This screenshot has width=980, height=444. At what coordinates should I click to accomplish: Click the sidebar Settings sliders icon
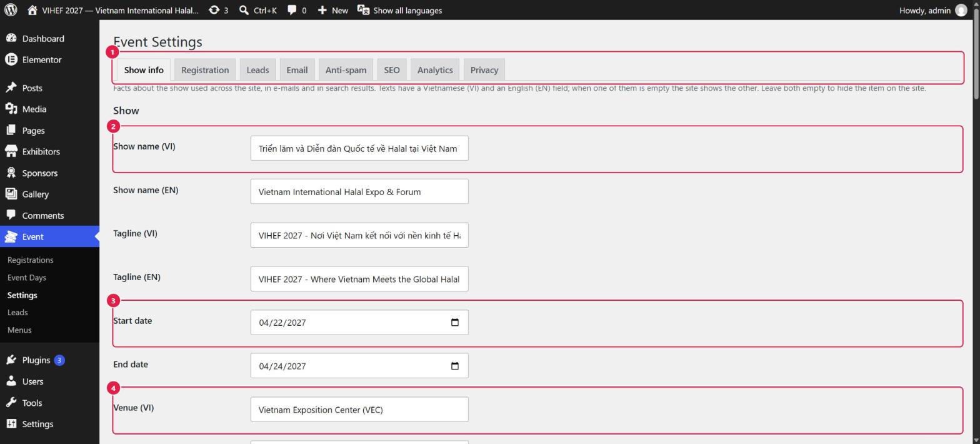click(x=11, y=424)
